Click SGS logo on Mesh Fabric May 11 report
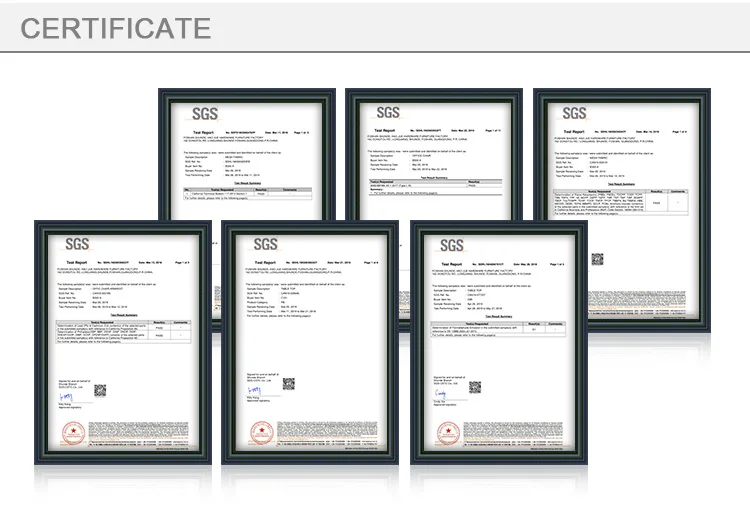 [205, 114]
